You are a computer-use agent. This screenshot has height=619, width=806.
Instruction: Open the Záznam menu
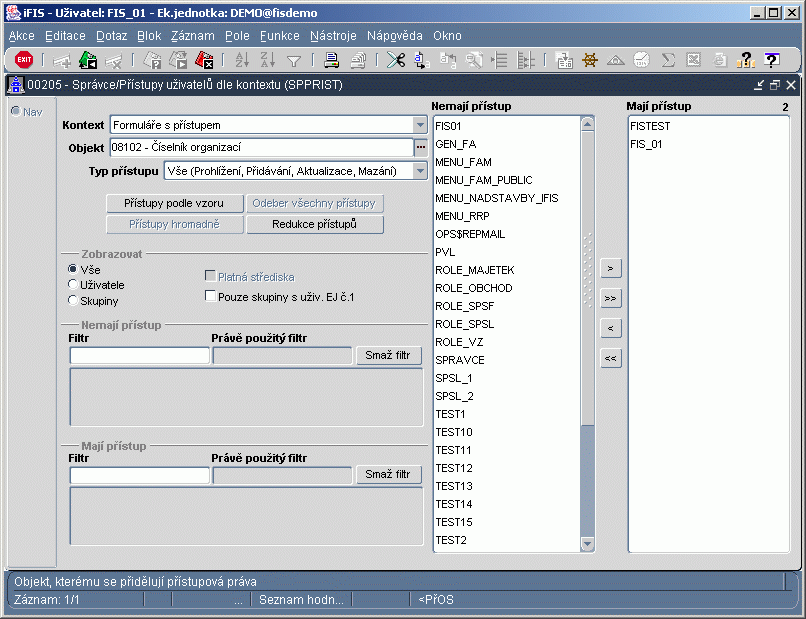click(x=193, y=35)
